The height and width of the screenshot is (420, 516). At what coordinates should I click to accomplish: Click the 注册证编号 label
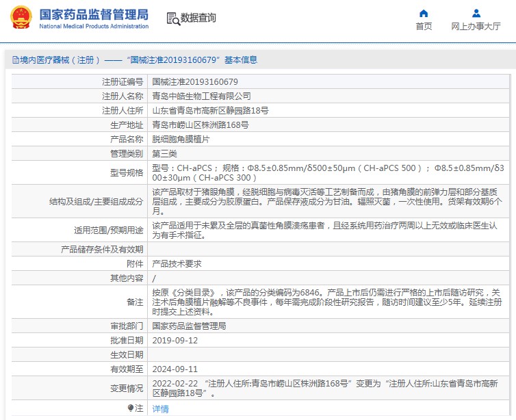click(x=122, y=82)
